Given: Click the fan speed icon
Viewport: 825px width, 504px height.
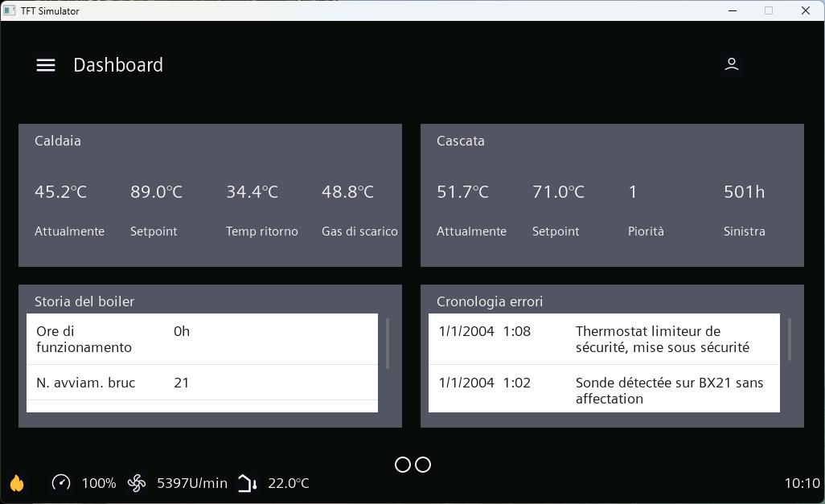Looking at the screenshot, I should coord(137,483).
